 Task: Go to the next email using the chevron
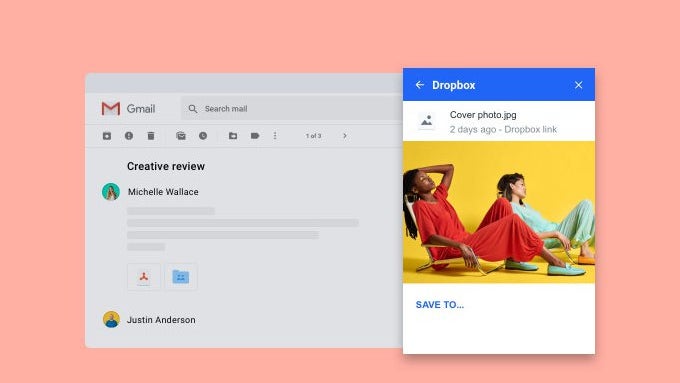tap(345, 136)
